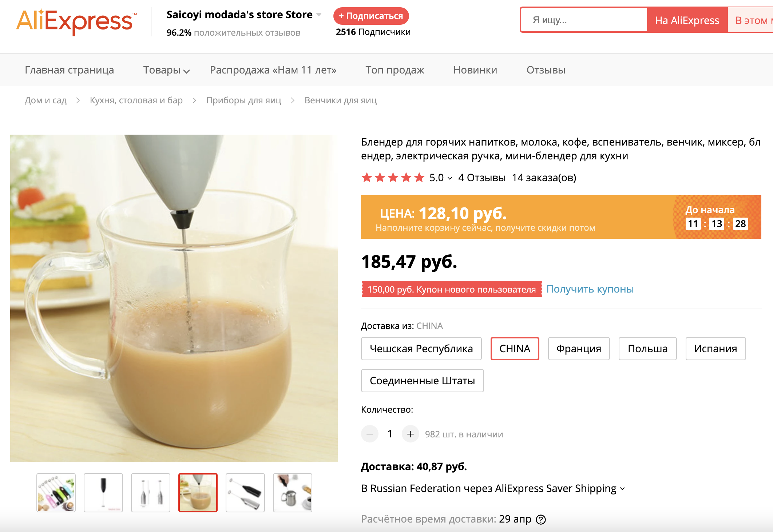Select the steel milk jug thumbnail
Viewport: 773px width, 532px height.
293,493
